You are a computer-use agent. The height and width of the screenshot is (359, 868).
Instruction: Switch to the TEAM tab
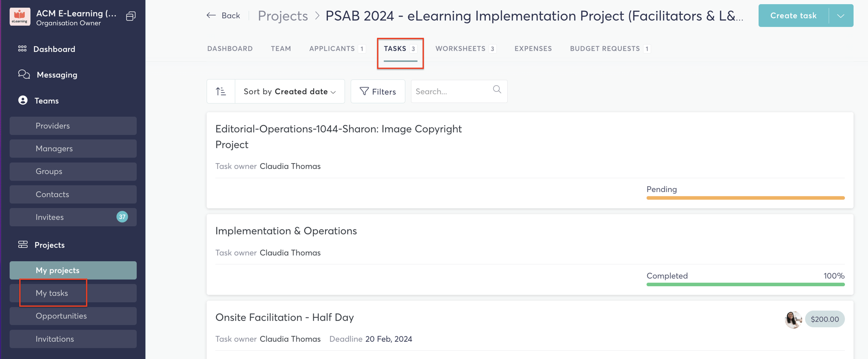281,49
